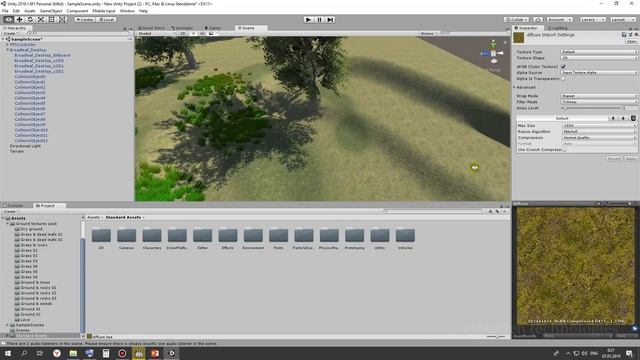Toggle Center pivot mode
The height and width of the screenshot is (360, 640).
pyautogui.click(x=84, y=20)
